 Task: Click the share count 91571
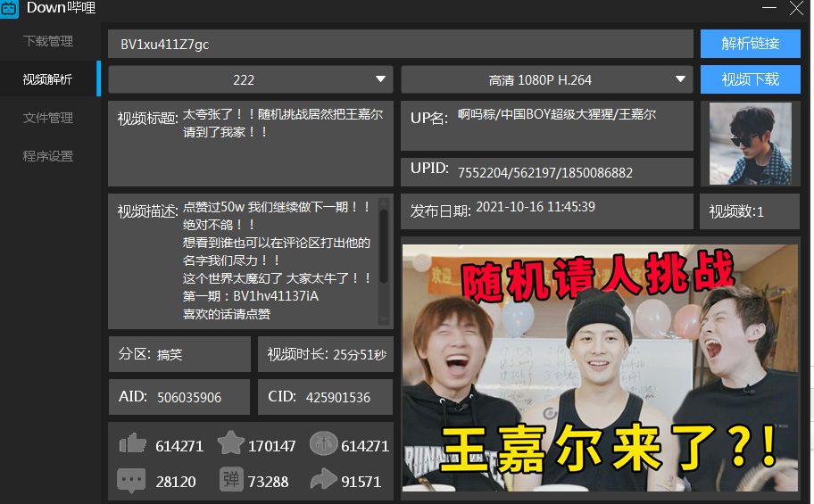click(361, 483)
